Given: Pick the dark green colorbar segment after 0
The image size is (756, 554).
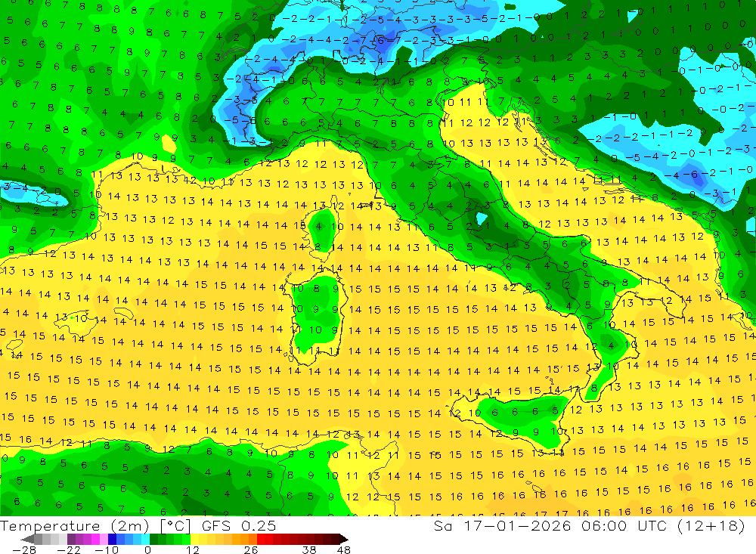Looking at the screenshot, I should (x=153, y=540).
